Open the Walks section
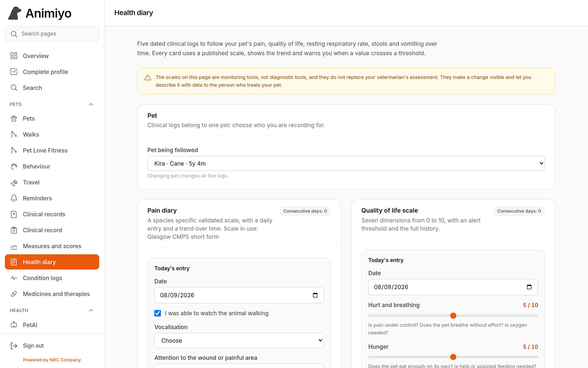 52,134
